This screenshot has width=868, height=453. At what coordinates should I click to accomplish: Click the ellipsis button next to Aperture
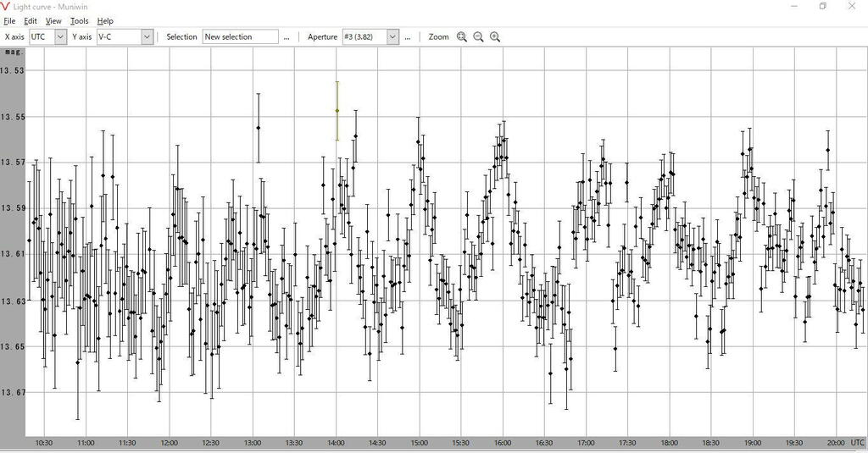pyautogui.click(x=408, y=37)
